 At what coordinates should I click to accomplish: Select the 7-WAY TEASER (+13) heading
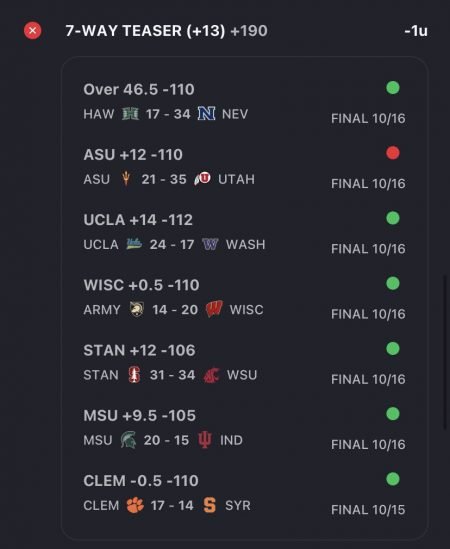tap(145, 31)
